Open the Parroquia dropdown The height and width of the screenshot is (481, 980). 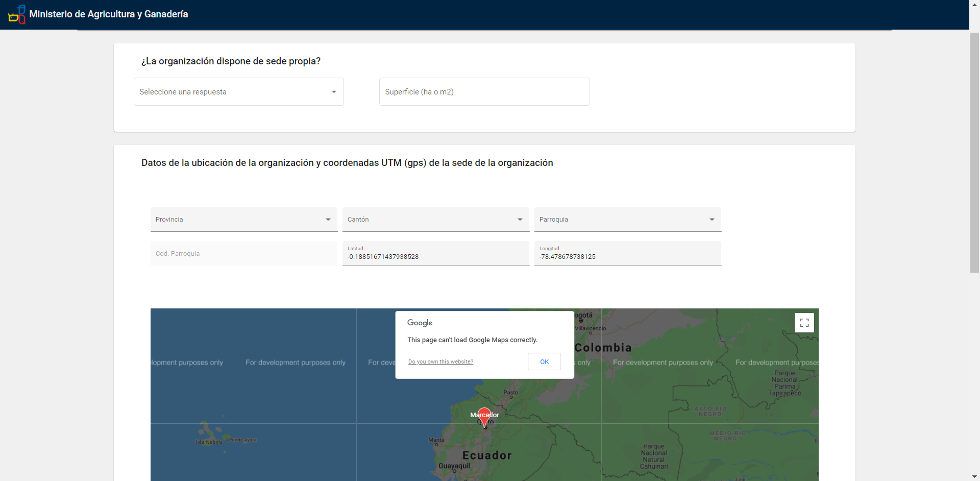pos(628,220)
